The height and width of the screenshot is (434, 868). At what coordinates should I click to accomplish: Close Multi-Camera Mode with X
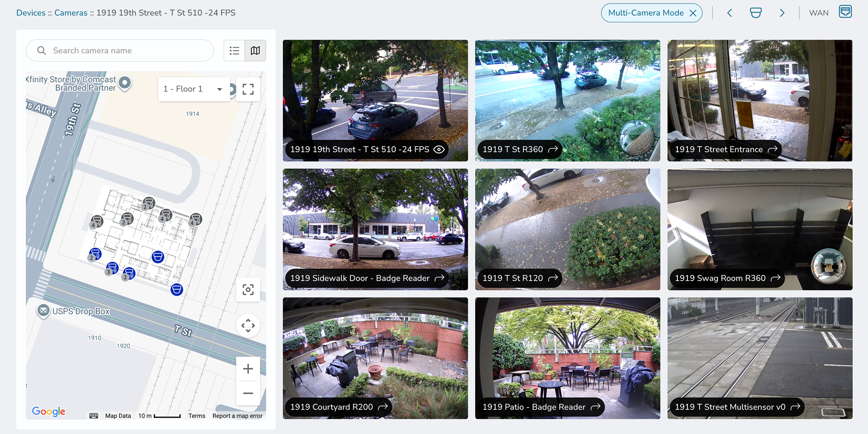pos(693,13)
